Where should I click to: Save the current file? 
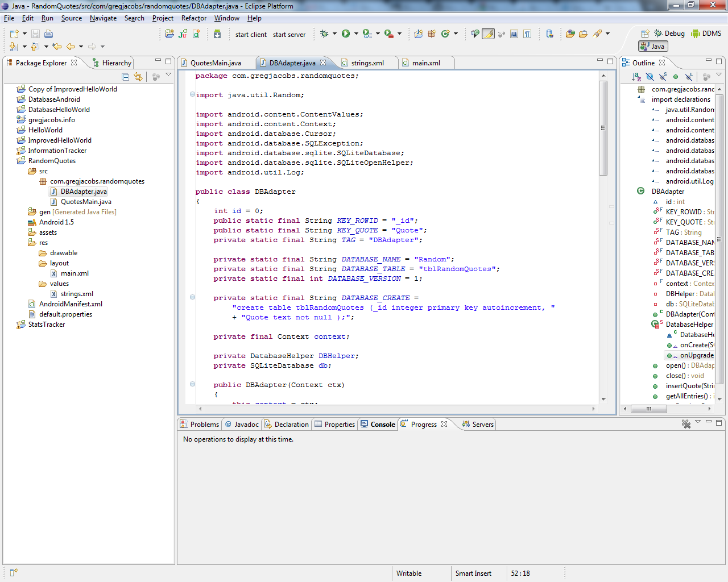coord(35,34)
